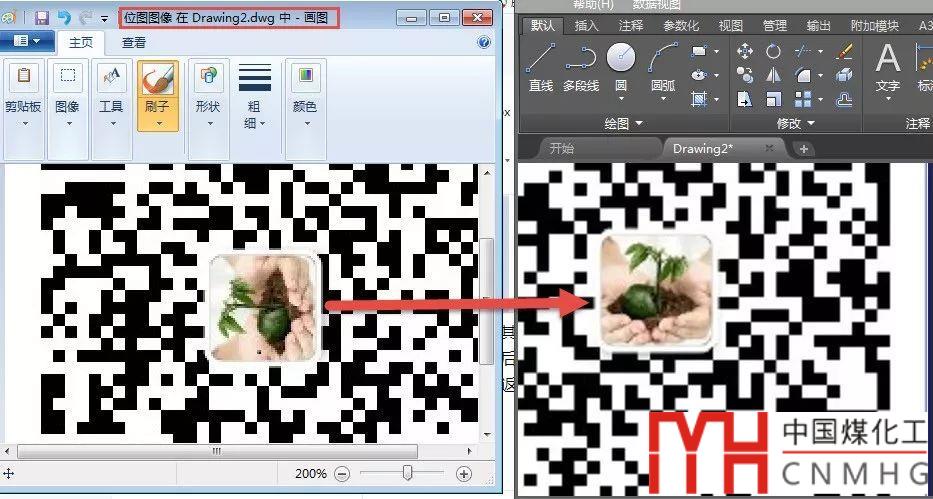Screen dimensions: 933x499
Task: Select the 文字 text tool in AutoCAD
Action: pyautogui.click(x=887, y=68)
